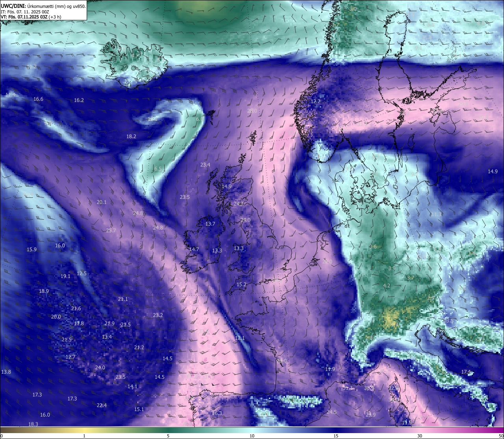The image size is (504, 439).
Task: Click the map value 18.9
Action: (x=44, y=291)
